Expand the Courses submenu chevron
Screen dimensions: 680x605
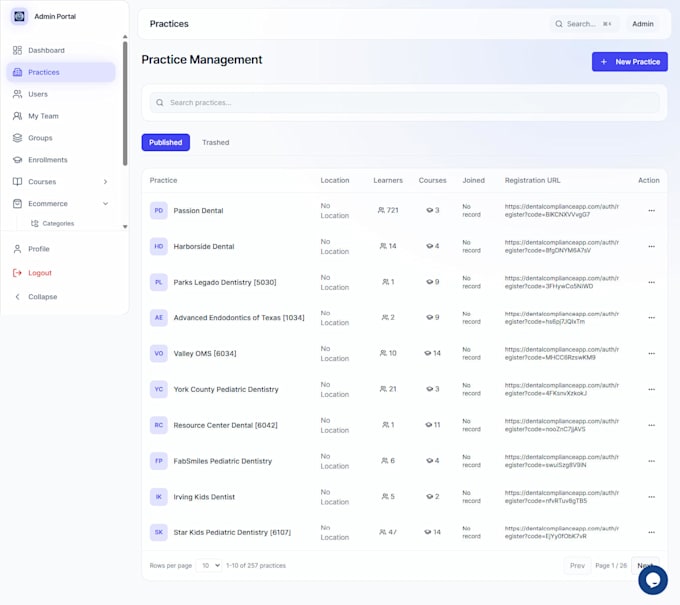click(x=105, y=182)
